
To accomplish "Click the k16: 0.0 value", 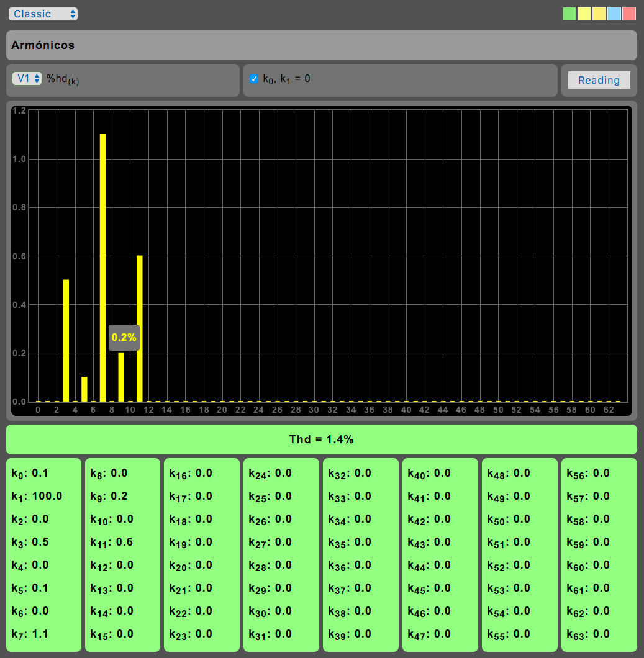I will (x=191, y=474).
